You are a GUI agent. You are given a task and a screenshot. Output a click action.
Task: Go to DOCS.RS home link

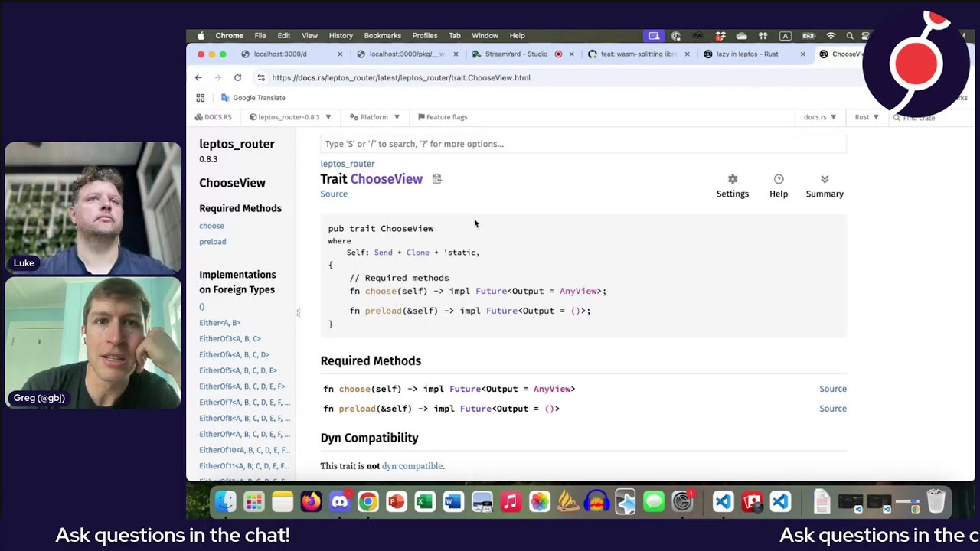click(x=213, y=117)
